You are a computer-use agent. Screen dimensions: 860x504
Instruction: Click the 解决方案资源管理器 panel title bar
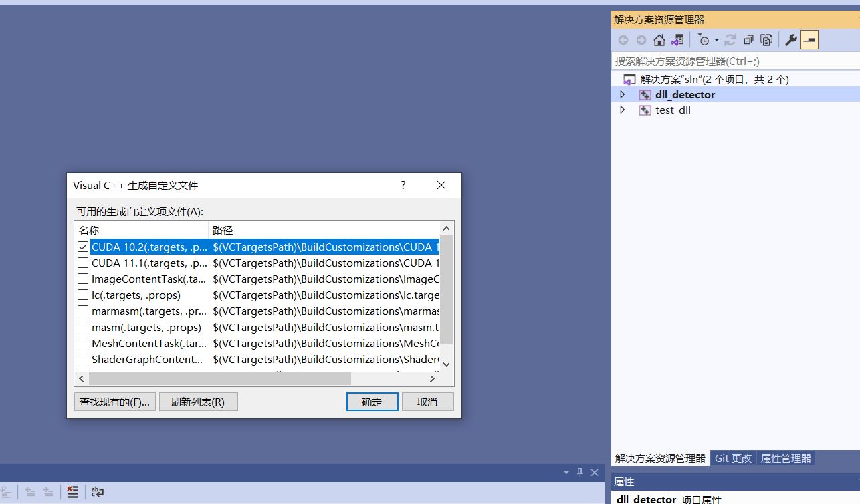tap(736, 19)
